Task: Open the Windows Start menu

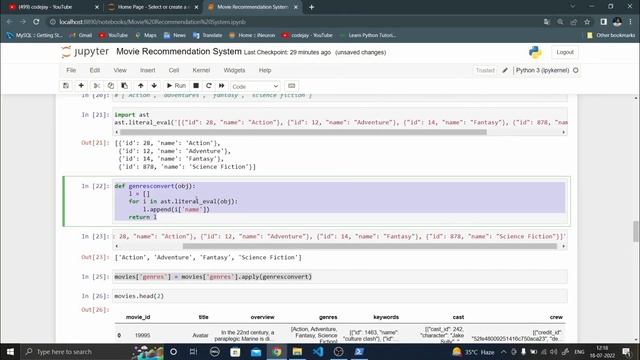Action: [10, 352]
